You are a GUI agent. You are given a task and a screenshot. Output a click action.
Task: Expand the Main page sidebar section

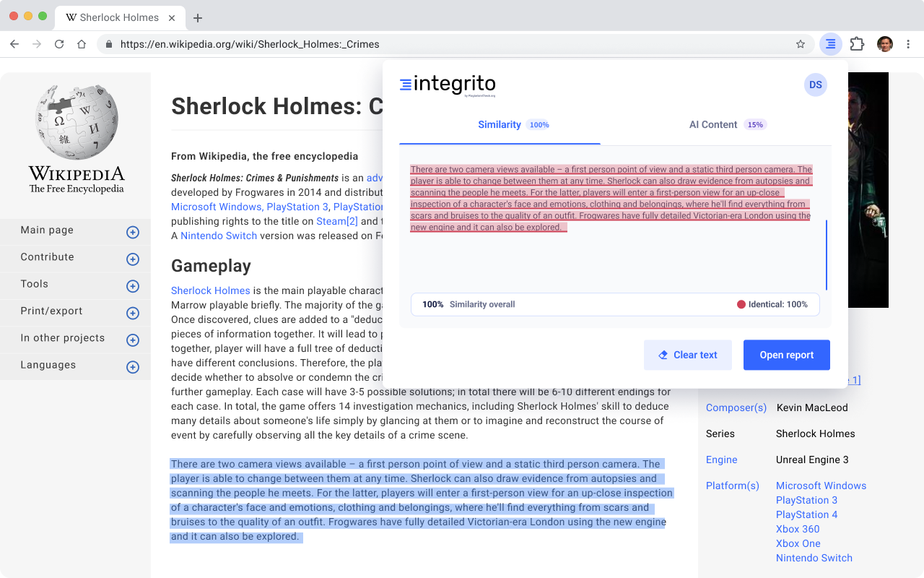coord(133,232)
